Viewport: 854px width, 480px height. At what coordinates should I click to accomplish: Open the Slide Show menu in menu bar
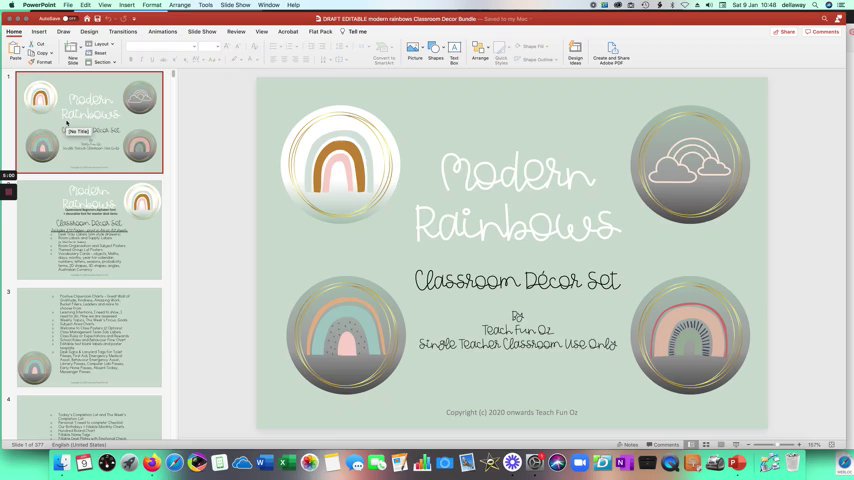pyautogui.click(x=235, y=5)
